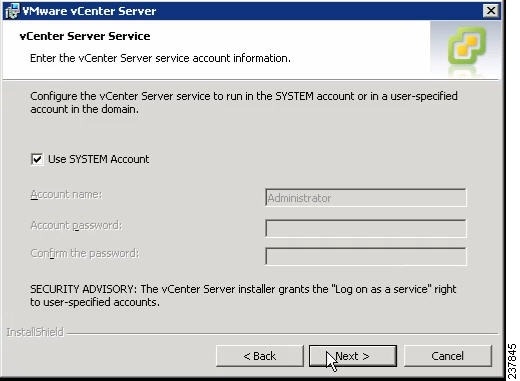Screen dimensions: 520x381
Task: Select the Account name field with Administrator
Action: tap(366, 198)
